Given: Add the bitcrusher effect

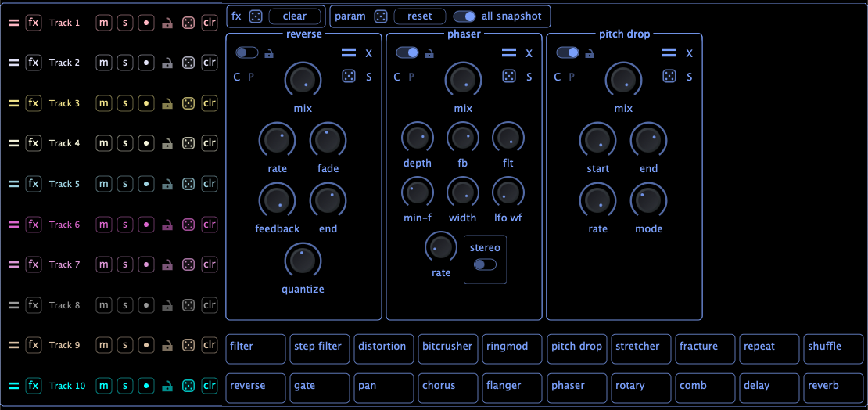Looking at the screenshot, I should click(448, 349).
